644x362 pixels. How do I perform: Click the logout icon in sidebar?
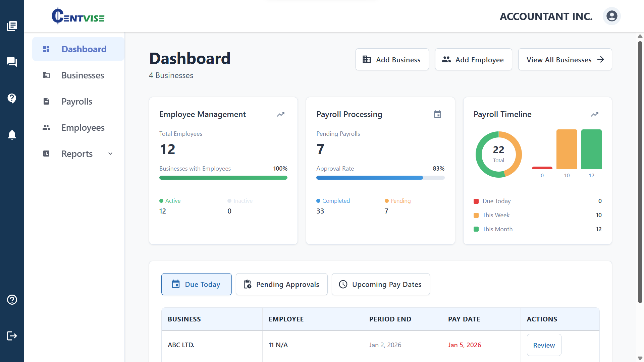(12, 336)
